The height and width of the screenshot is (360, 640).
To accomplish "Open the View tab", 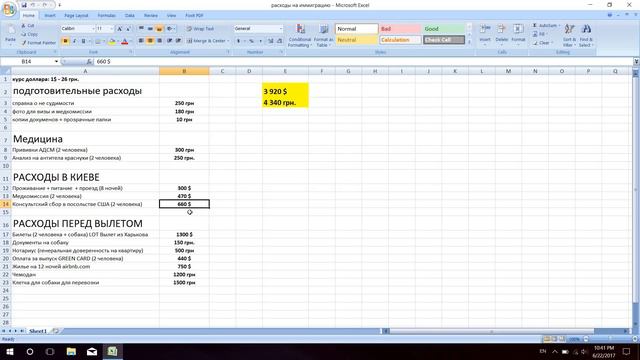I will tap(171, 16).
